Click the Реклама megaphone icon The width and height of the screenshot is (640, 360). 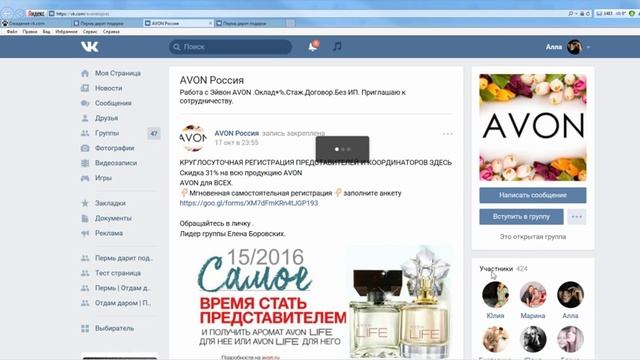85,233
